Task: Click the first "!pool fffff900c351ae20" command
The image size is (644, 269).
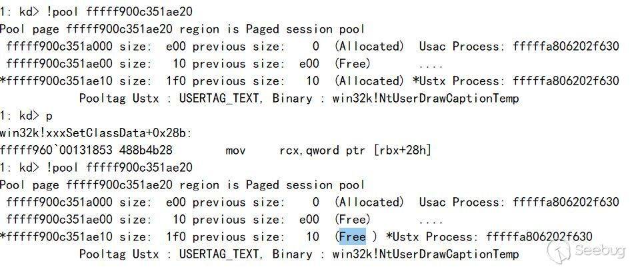Action: click(119, 11)
